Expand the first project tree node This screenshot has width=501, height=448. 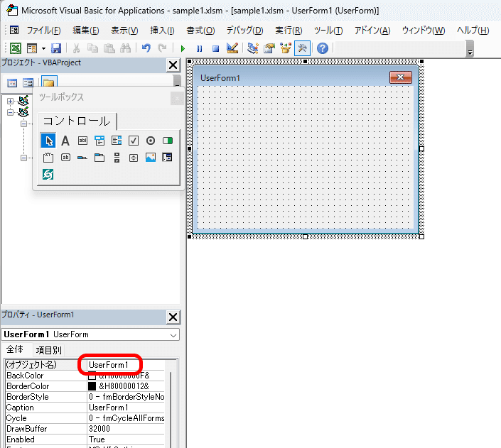coord(10,102)
